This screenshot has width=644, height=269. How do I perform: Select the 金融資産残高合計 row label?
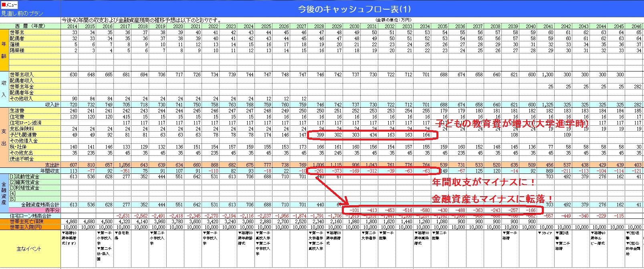point(40,204)
